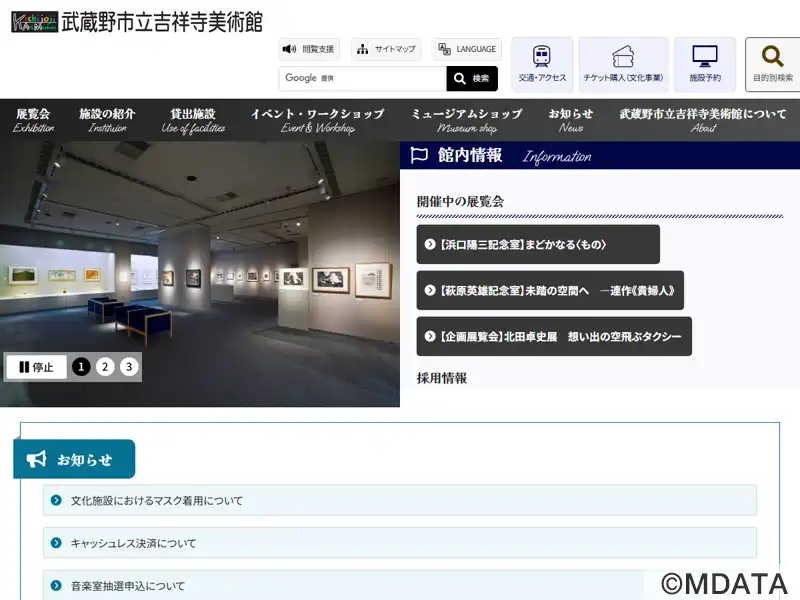This screenshot has width=800, height=600.
Task: Open 【萩原英雄記念室】未踏の空間へ exhibition
Action: pos(550,290)
